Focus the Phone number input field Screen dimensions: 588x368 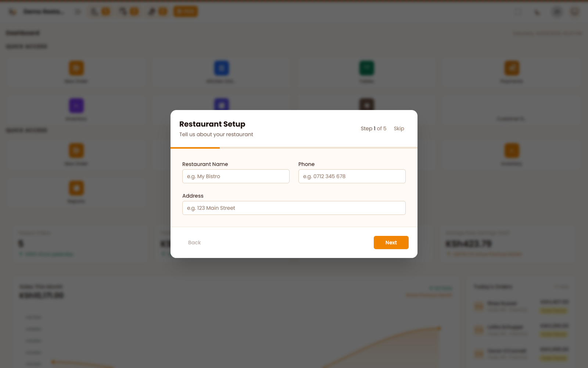[352, 176]
